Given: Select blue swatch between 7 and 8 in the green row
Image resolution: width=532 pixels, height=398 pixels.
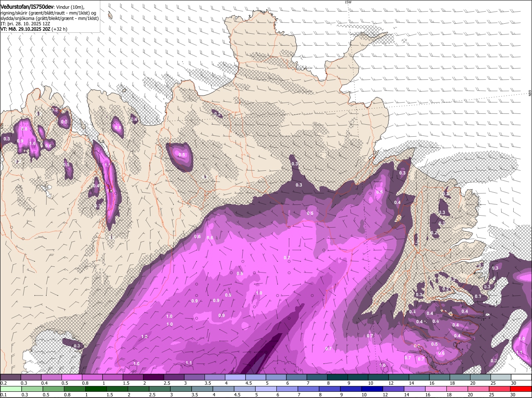Looking at the screenshot, I should 309,389.
